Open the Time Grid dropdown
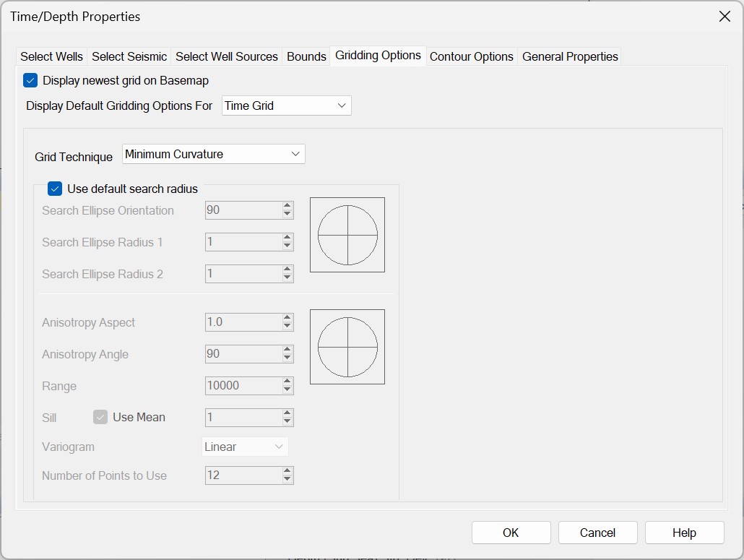 click(286, 105)
